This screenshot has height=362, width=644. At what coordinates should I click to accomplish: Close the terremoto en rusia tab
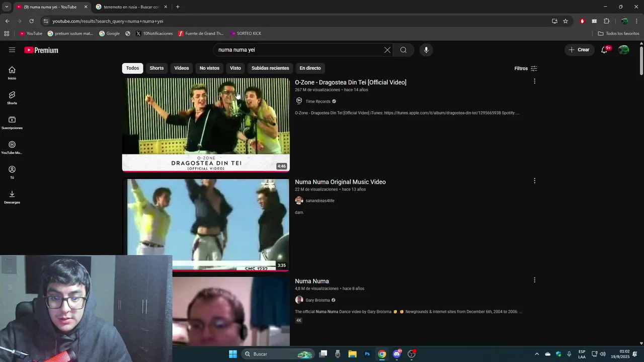coord(166,7)
